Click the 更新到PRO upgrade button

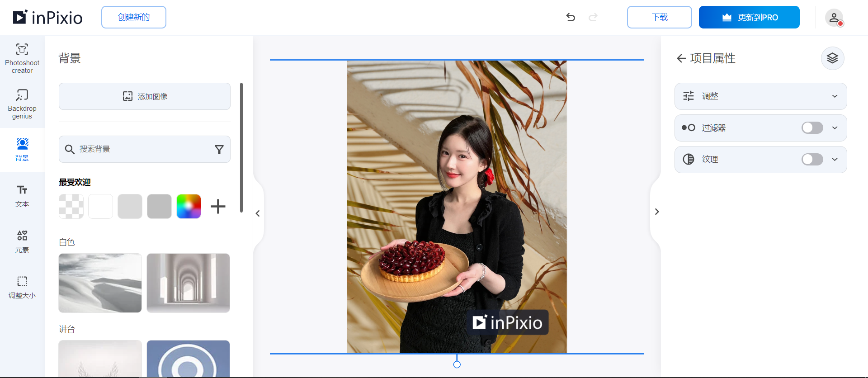(749, 17)
